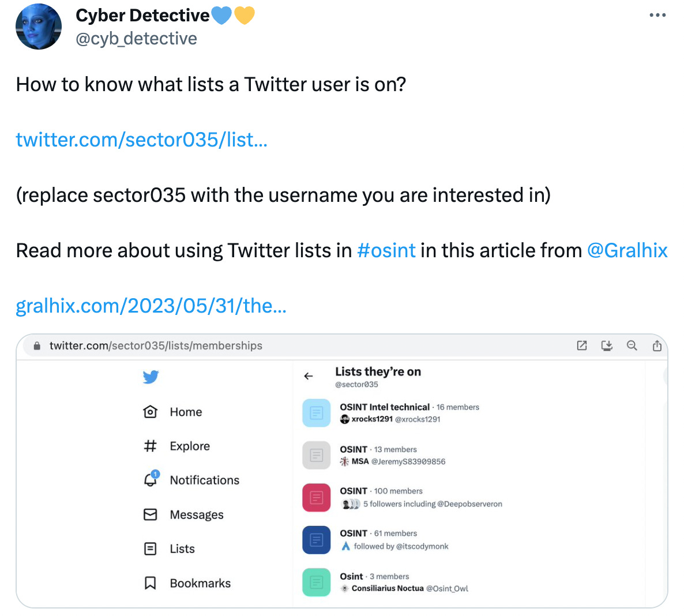Select the Home icon in the sidebar
This screenshot has height=616, width=684.
pyautogui.click(x=150, y=412)
